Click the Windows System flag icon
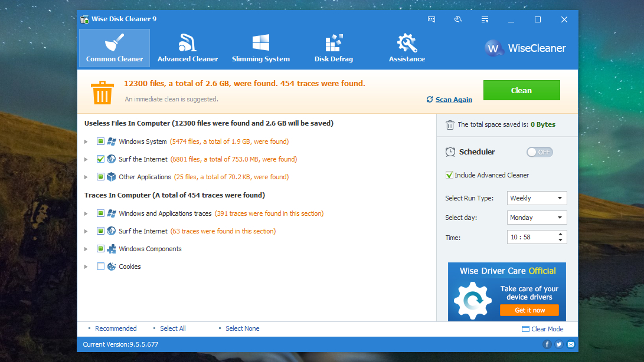 pyautogui.click(x=112, y=141)
